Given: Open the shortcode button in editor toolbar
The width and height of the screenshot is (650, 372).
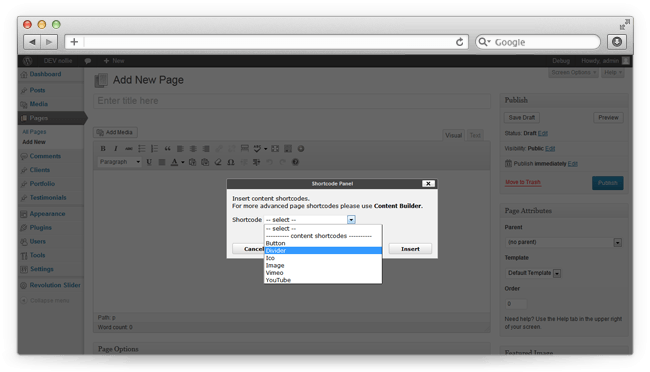Looking at the screenshot, I should point(301,148).
